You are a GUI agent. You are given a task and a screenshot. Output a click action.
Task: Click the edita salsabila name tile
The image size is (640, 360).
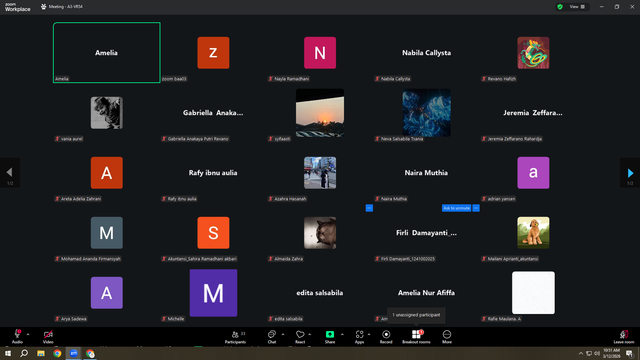320,293
